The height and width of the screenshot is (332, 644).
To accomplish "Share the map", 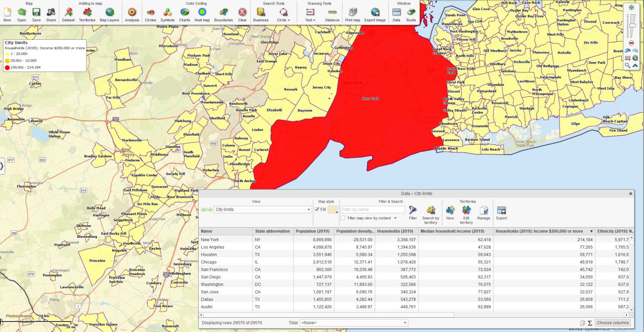I will coord(51,14).
